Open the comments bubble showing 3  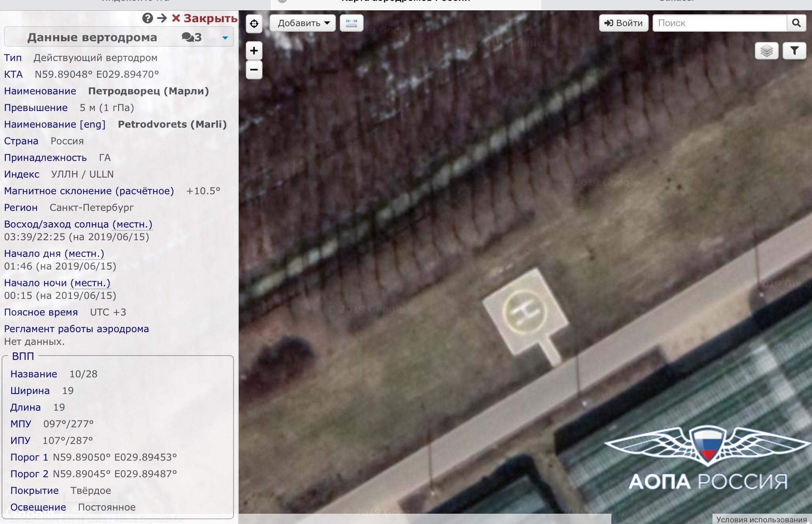pos(192,37)
